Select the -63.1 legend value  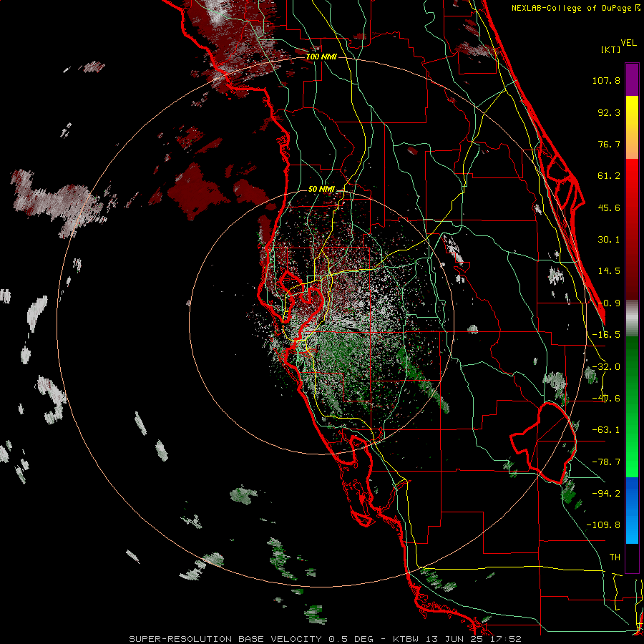606,430
